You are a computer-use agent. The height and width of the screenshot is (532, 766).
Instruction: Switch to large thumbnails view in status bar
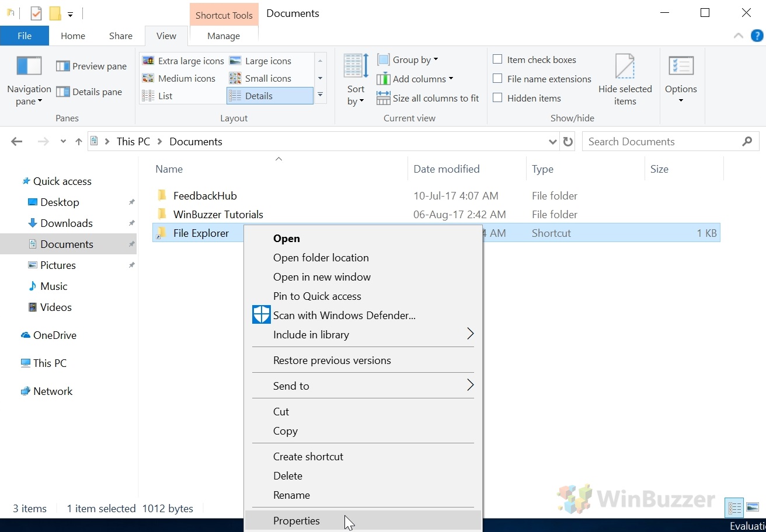coord(753,508)
